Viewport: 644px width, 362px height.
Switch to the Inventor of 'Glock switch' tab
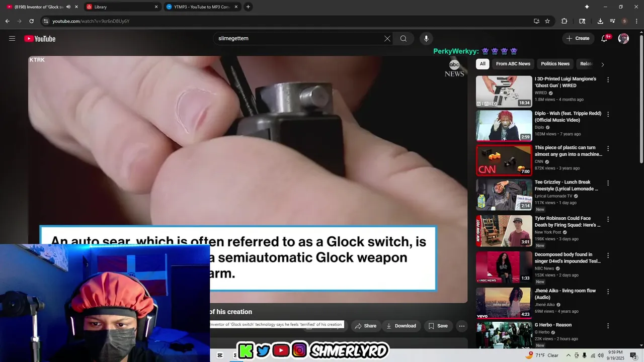click(x=42, y=7)
